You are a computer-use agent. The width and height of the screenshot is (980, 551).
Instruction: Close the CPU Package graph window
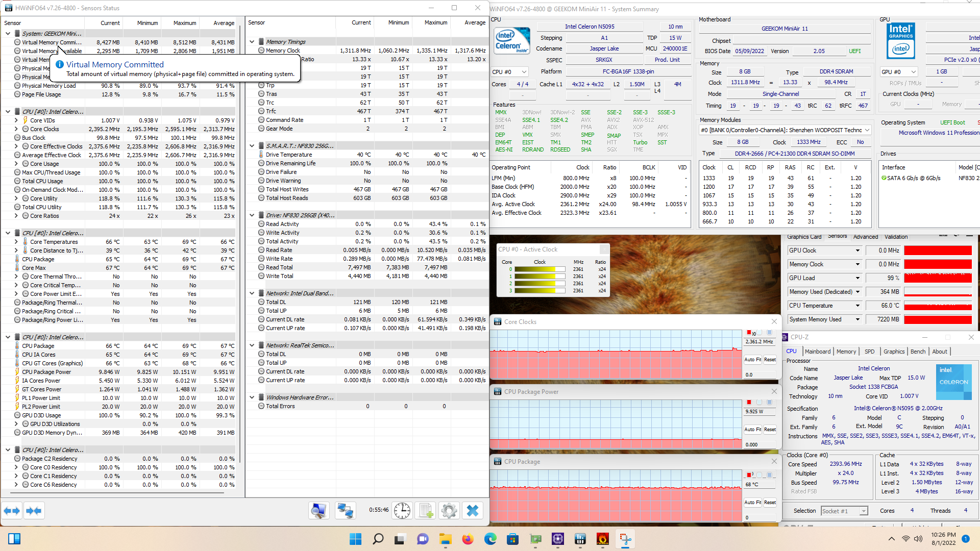(774, 461)
